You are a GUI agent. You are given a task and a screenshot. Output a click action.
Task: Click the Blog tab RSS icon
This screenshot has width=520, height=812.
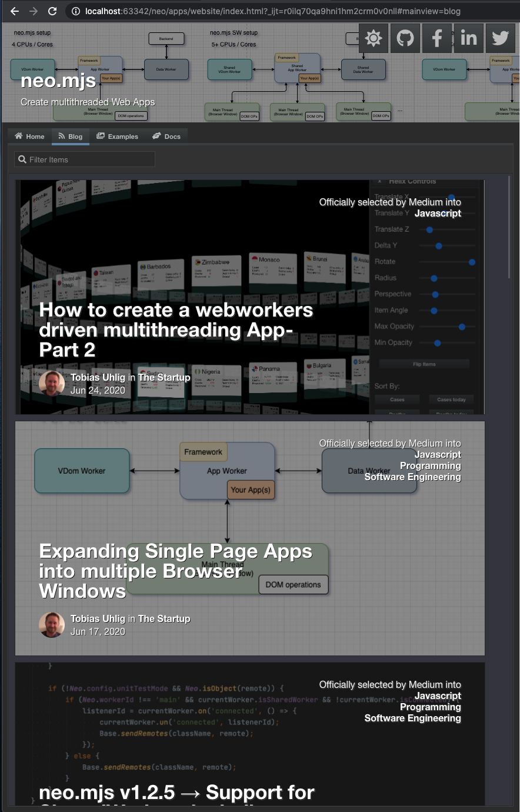[62, 136]
